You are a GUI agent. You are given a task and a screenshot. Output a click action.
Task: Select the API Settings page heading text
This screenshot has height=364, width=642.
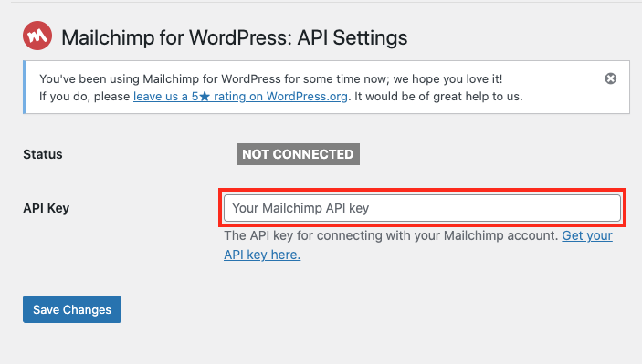point(234,38)
